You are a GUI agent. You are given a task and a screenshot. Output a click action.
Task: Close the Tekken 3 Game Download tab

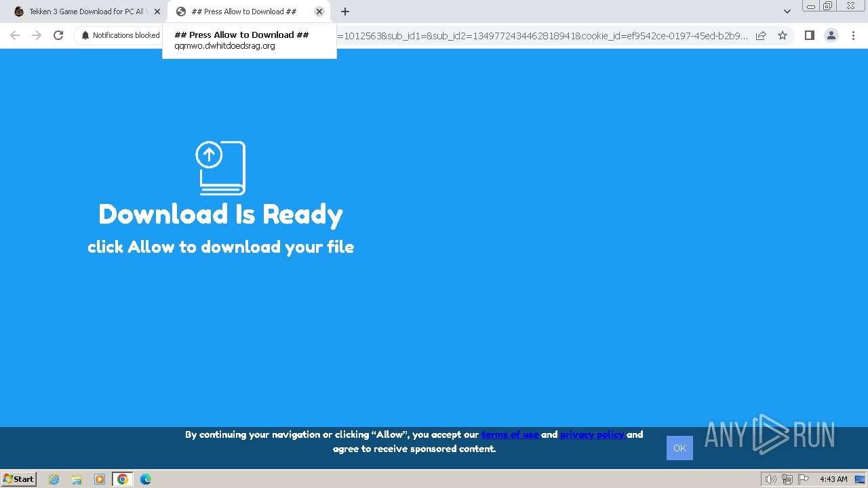157,12
